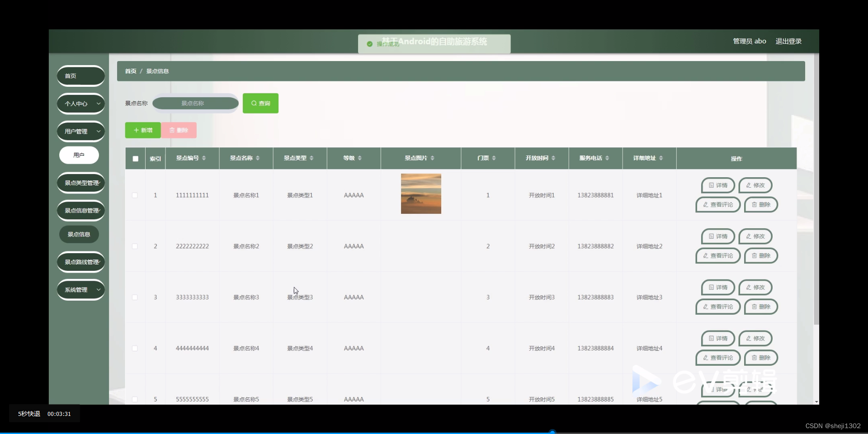Open 首页 from the breadcrumb

(x=130, y=71)
